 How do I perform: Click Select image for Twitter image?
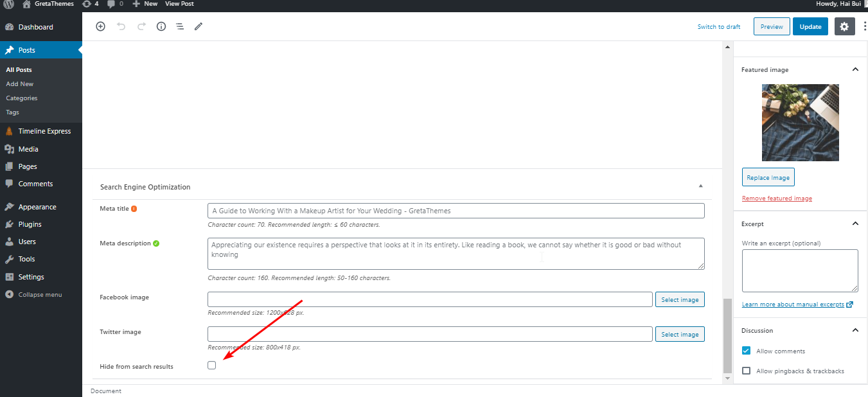point(680,334)
